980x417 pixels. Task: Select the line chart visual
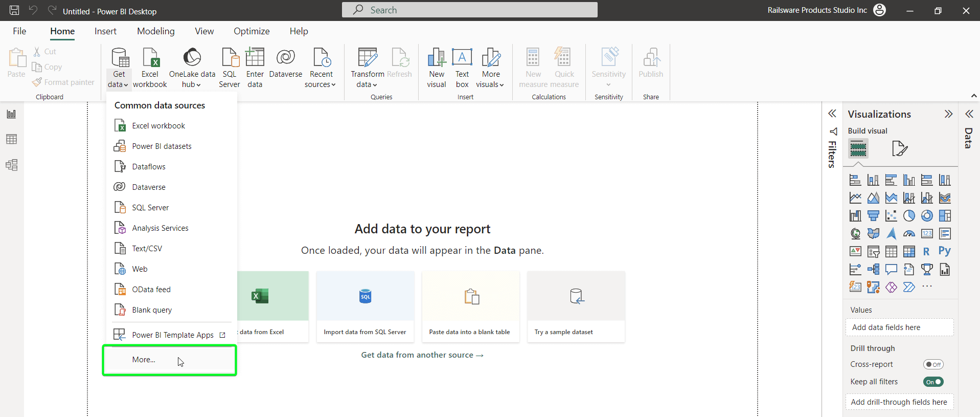coord(855,197)
